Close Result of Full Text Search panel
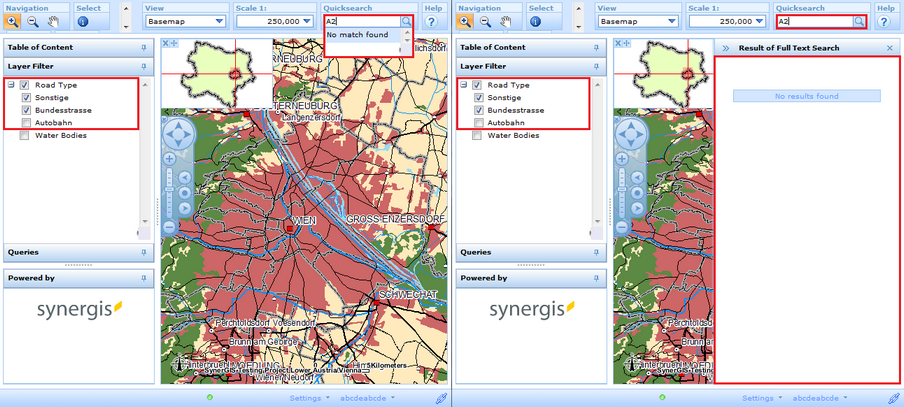 coord(889,48)
